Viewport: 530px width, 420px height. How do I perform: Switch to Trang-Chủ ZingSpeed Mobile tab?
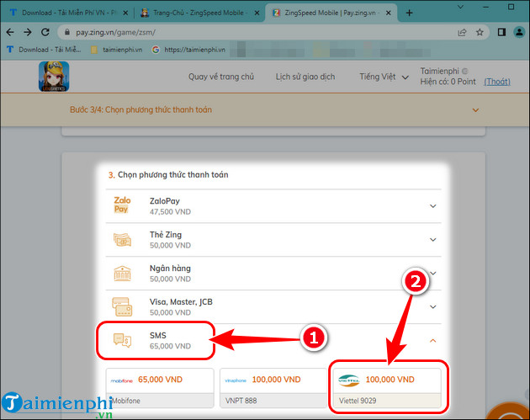coord(199,13)
